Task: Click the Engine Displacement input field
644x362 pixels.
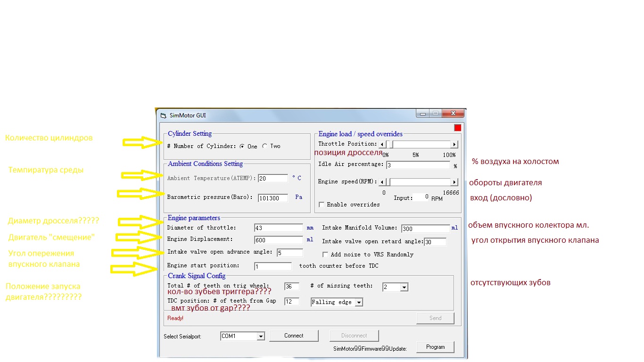Action: pyautogui.click(x=278, y=240)
